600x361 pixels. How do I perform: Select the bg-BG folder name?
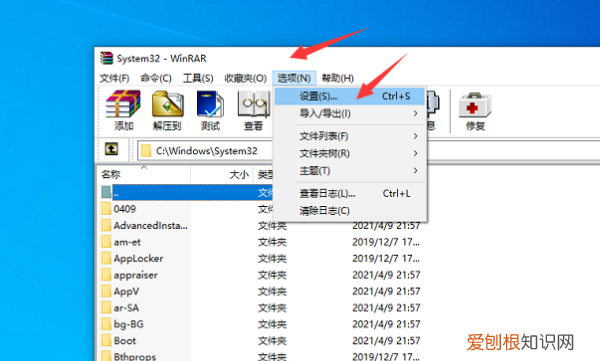pyautogui.click(x=128, y=325)
